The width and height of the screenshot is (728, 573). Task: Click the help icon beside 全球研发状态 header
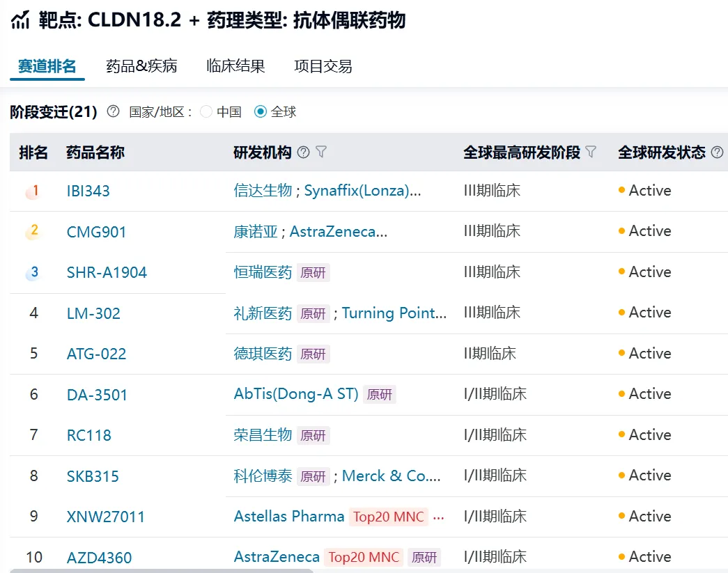coord(718,152)
